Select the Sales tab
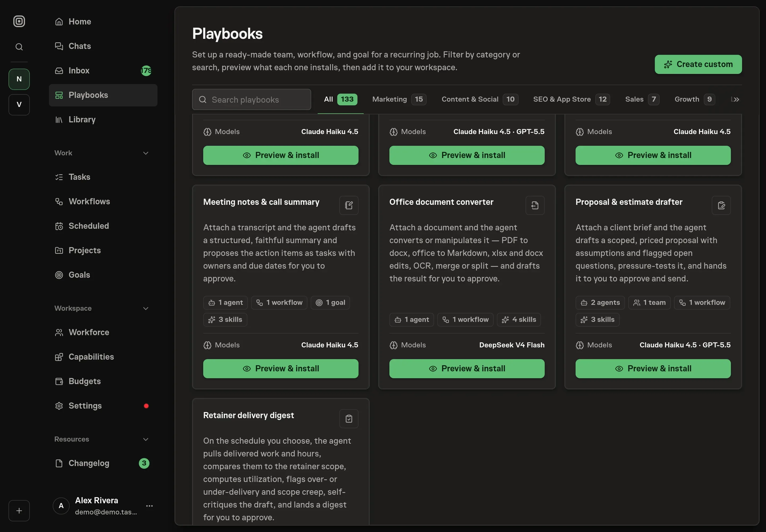Screen dimensions: 766x532 click(x=642, y=99)
